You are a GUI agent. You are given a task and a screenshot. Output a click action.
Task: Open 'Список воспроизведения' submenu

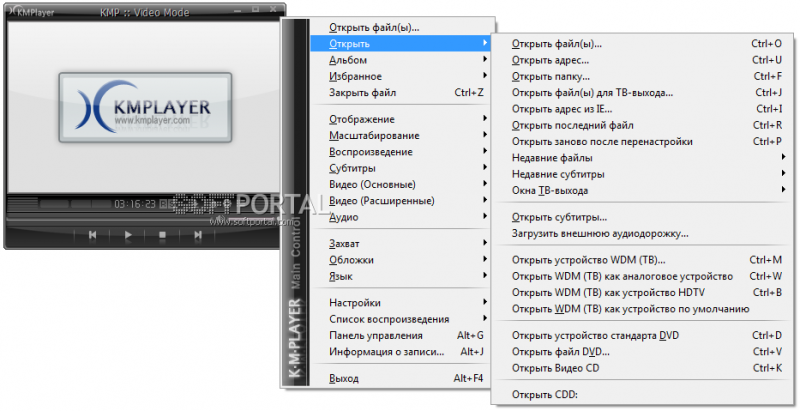click(399, 319)
